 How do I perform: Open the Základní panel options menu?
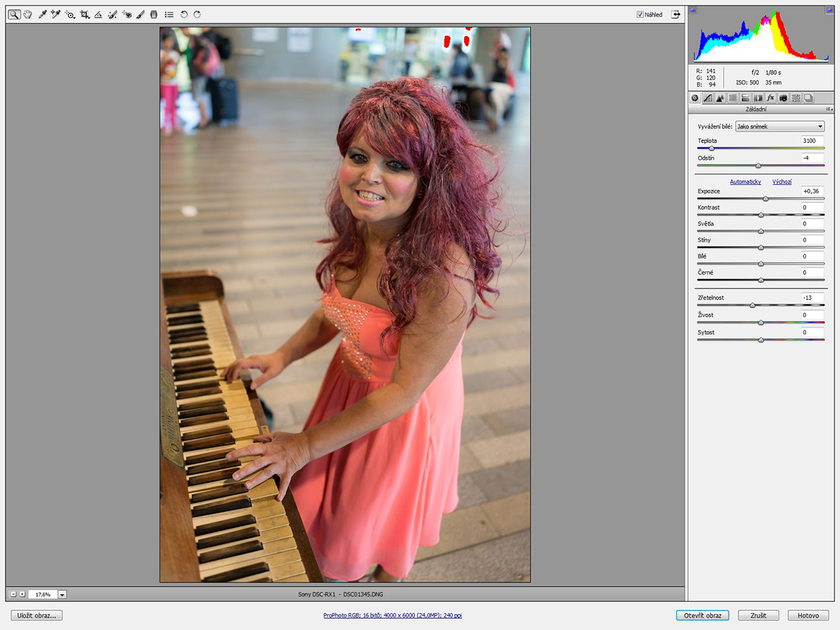tap(829, 109)
